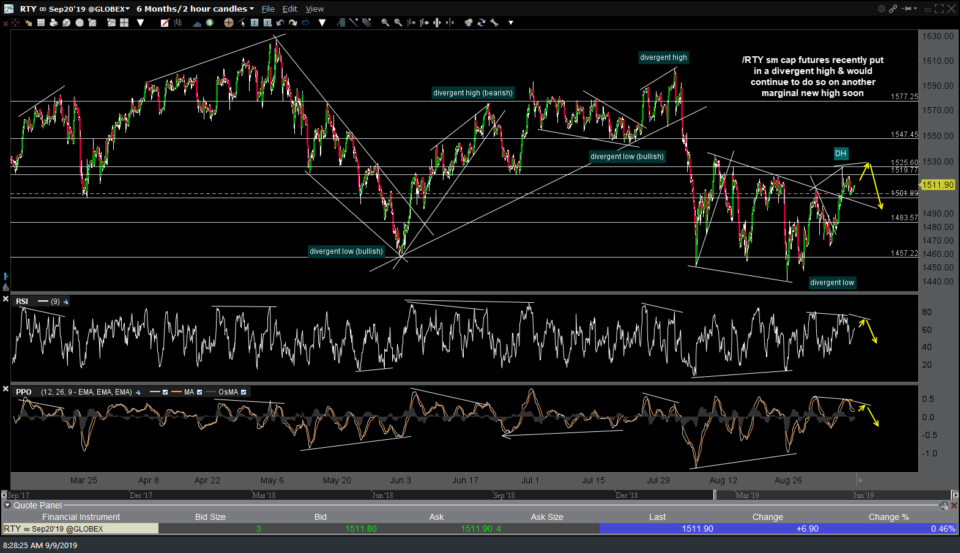Click the yellow 1511.90 price axis label
This screenshot has width=960, height=553.
click(937, 184)
